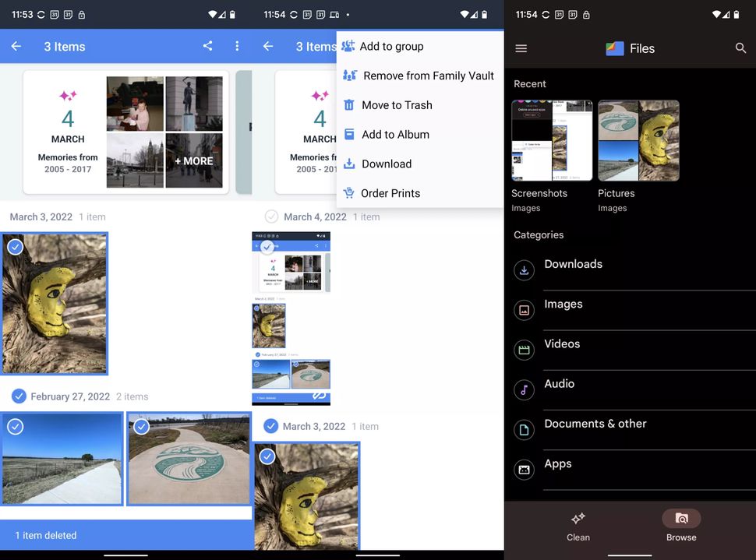Image resolution: width=756 pixels, height=560 pixels.
Task: Open the Screenshots folder thumbnail
Action: tap(552, 140)
